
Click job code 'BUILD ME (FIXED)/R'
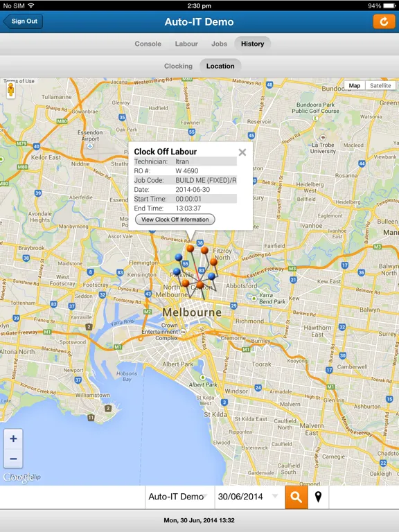click(x=206, y=180)
